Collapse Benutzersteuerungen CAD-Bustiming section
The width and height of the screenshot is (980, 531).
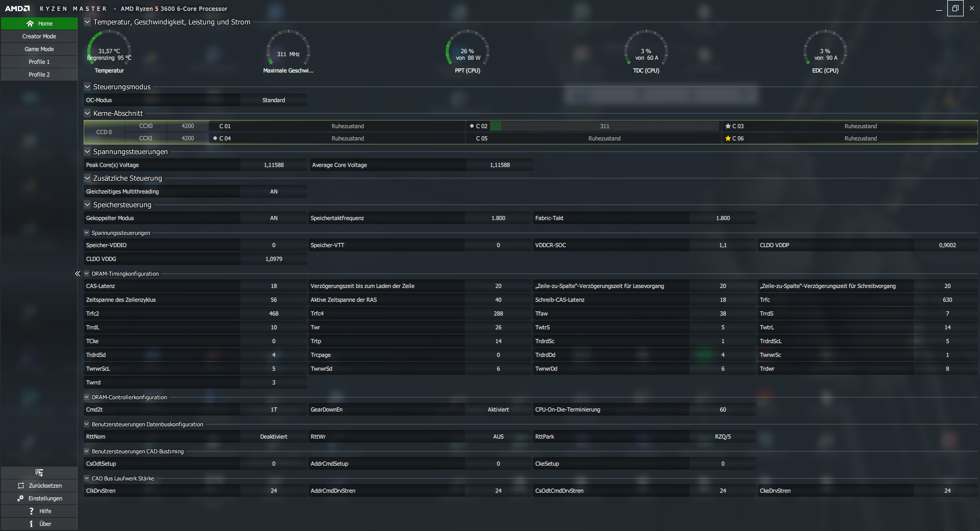click(x=87, y=451)
